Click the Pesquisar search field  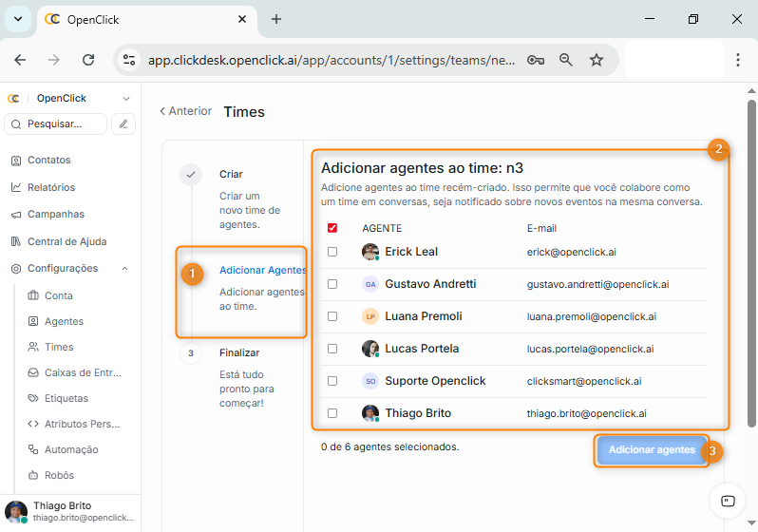[57, 123]
